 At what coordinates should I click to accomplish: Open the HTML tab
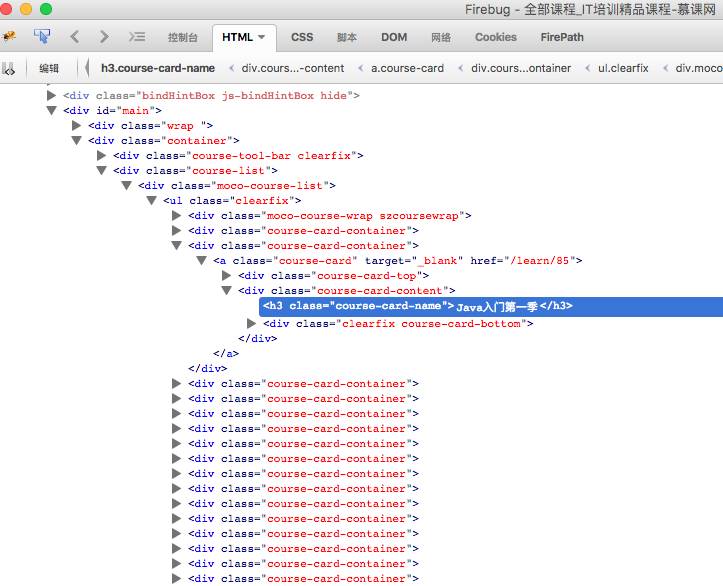coord(237,37)
